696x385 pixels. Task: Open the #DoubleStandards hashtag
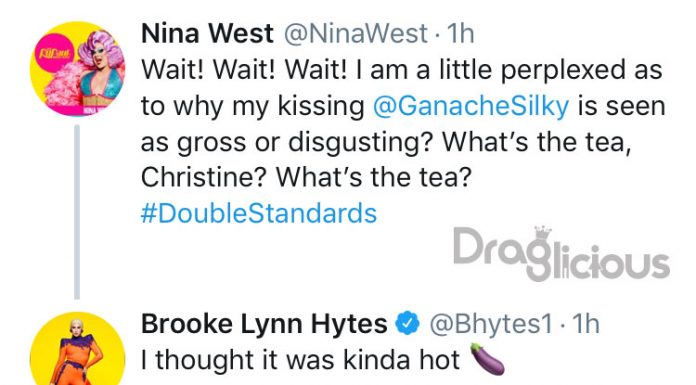(x=259, y=213)
